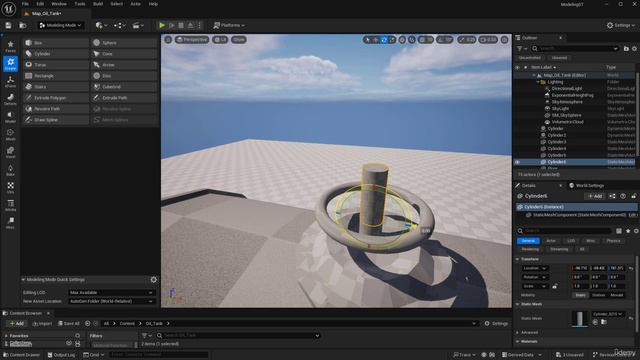Open the UVs tool category
The image size is (640, 360).
pos(10,188)
